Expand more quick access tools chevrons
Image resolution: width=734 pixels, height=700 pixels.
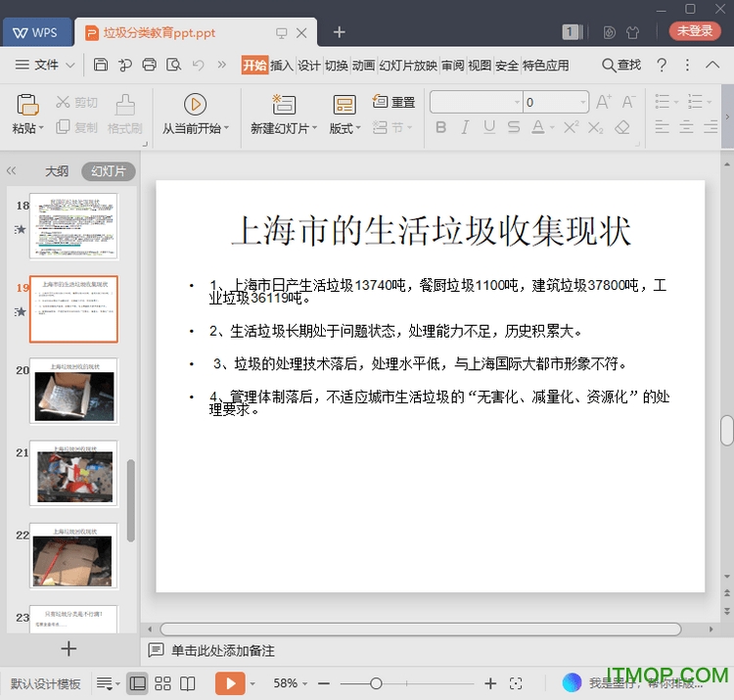pos(221,65)
